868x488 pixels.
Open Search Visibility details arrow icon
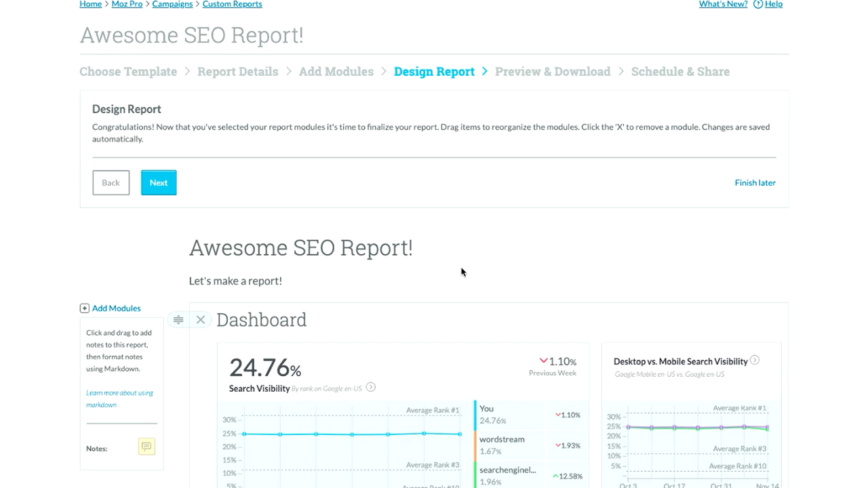371,388
